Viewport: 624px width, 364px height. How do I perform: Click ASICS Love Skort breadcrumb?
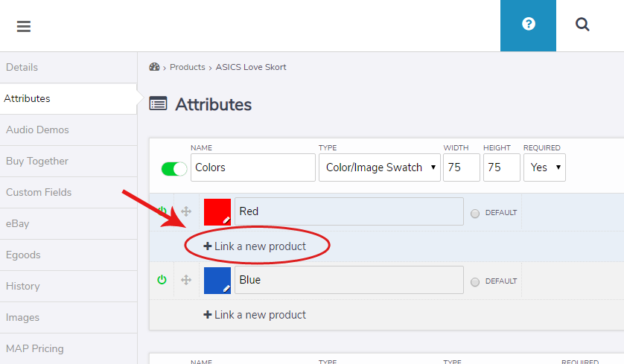pyautogui.click(x=251, y=67)
